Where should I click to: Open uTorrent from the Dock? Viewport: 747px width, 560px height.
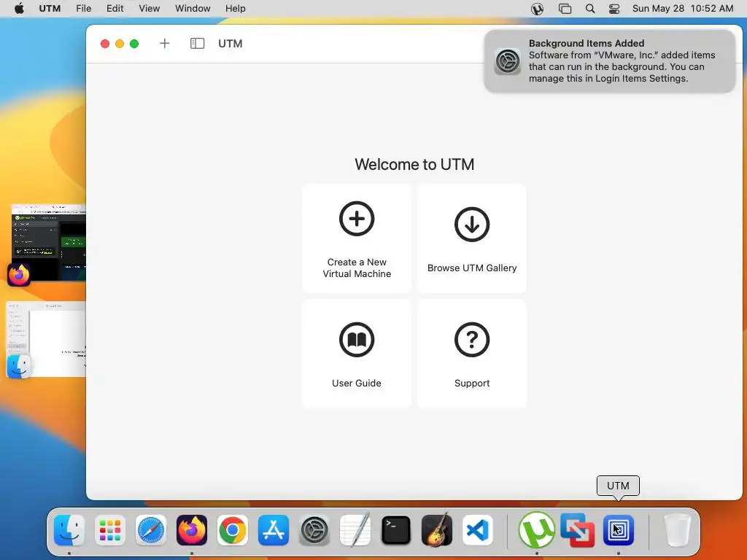pos(536,530)
